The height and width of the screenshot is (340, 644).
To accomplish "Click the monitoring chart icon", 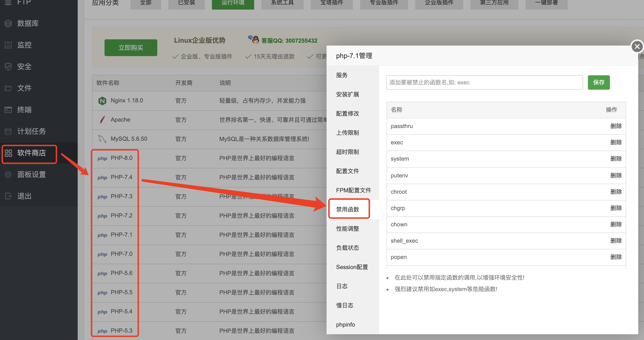I will point(8,45).
